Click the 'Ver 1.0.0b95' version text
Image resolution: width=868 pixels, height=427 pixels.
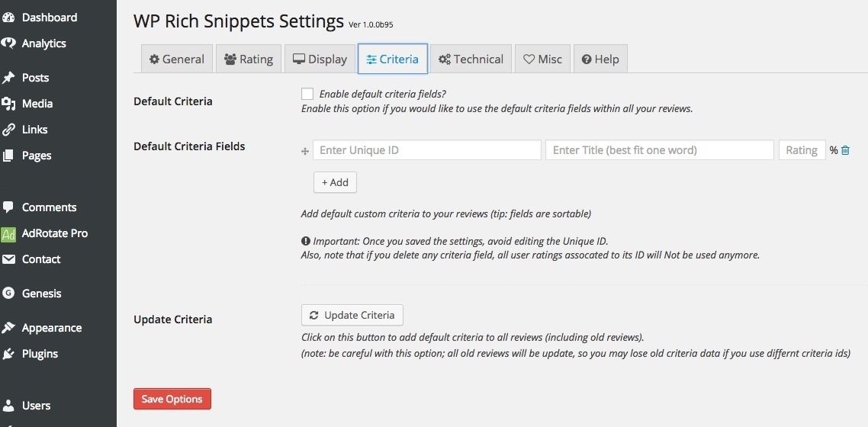(x=371, y=24)
